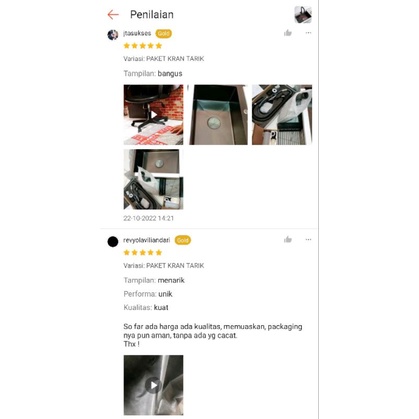419x419 pixels.
Task: Play the office chair review video
Action: pos(153,115)
